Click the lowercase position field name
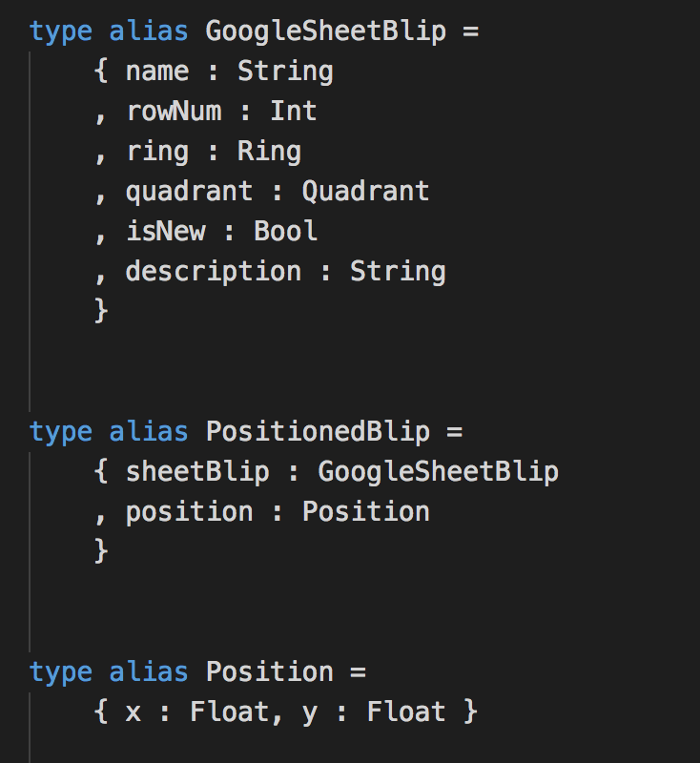This screenshot has width=700, height=763. pos(189,511)
